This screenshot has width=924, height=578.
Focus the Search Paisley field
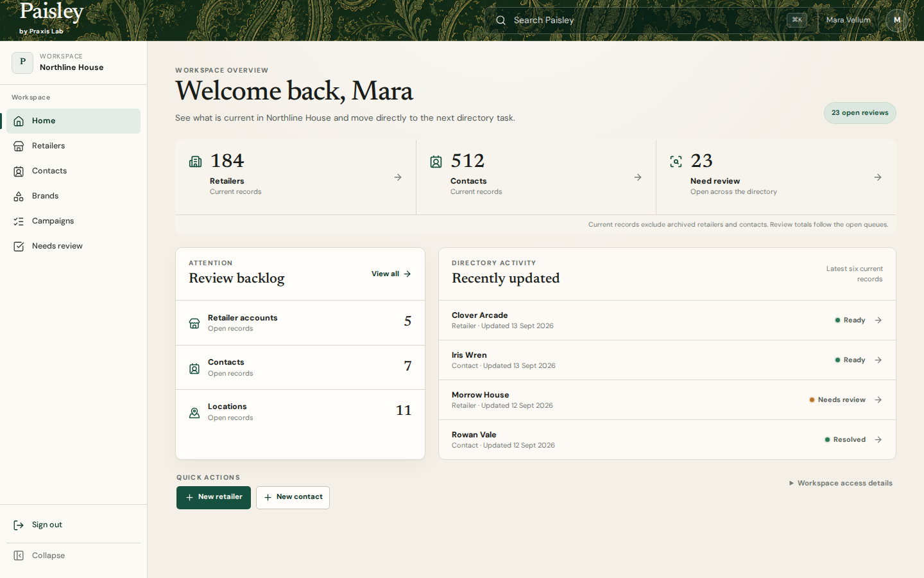(648, 21)
